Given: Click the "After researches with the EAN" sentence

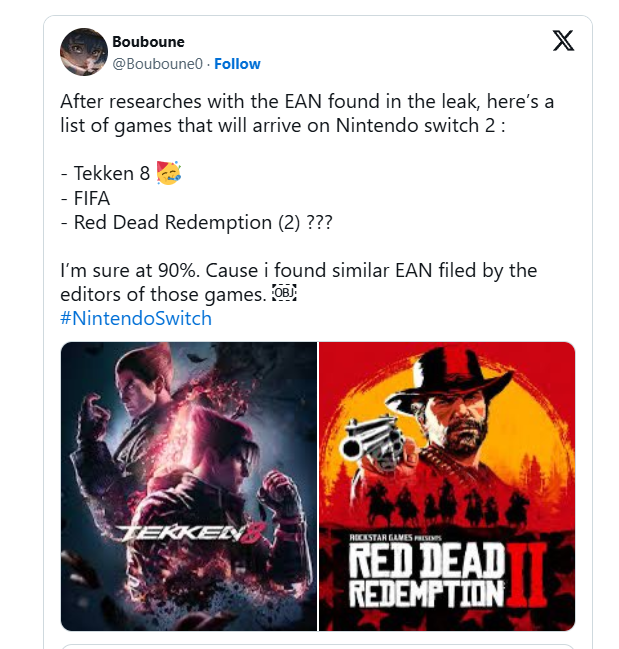Looking at the screenshot, I should (x=307, y=113).
